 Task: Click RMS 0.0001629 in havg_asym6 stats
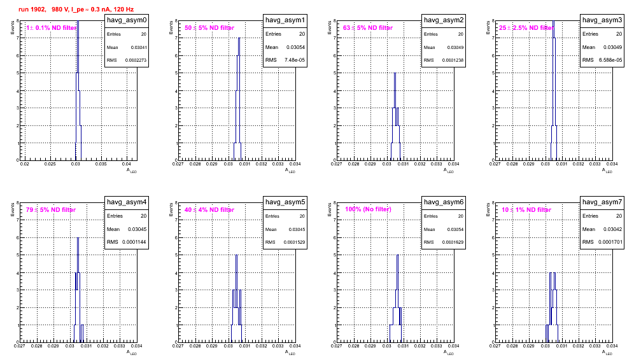[444, 242]
